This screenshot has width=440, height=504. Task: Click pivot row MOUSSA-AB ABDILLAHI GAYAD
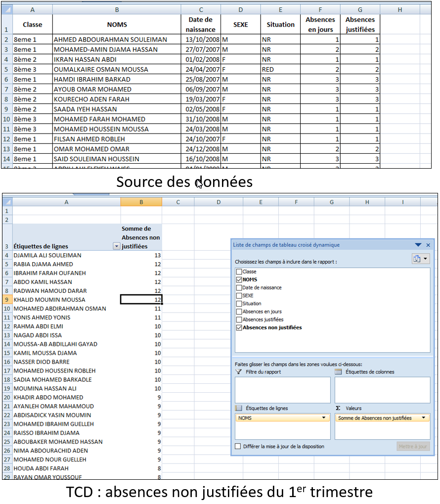[67, 344]
